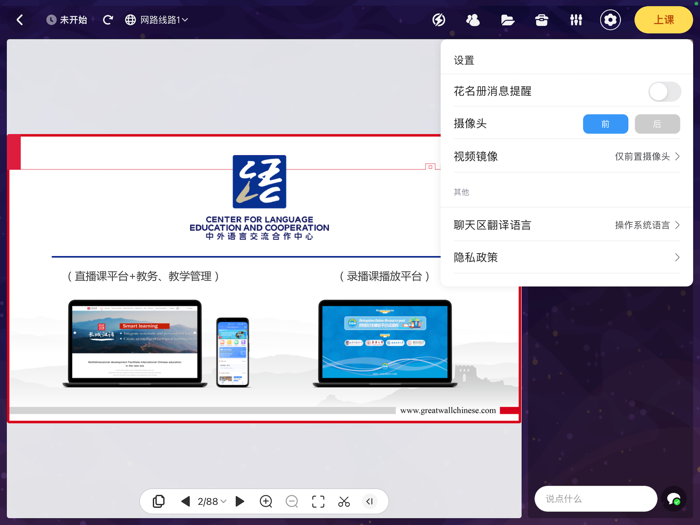The height and width of the screenshot is (525, 700).
Task: Toggle fullscreen view of the courseware
Action: (318, 501)
